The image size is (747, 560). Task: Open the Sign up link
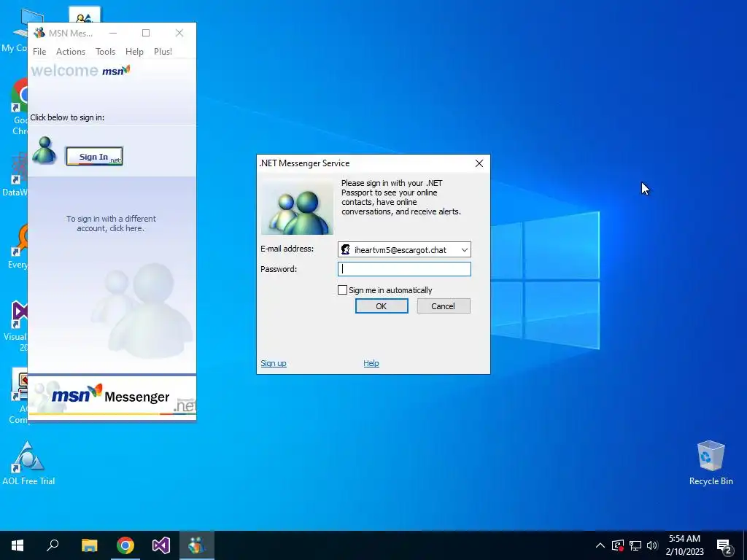pos(274,363)
